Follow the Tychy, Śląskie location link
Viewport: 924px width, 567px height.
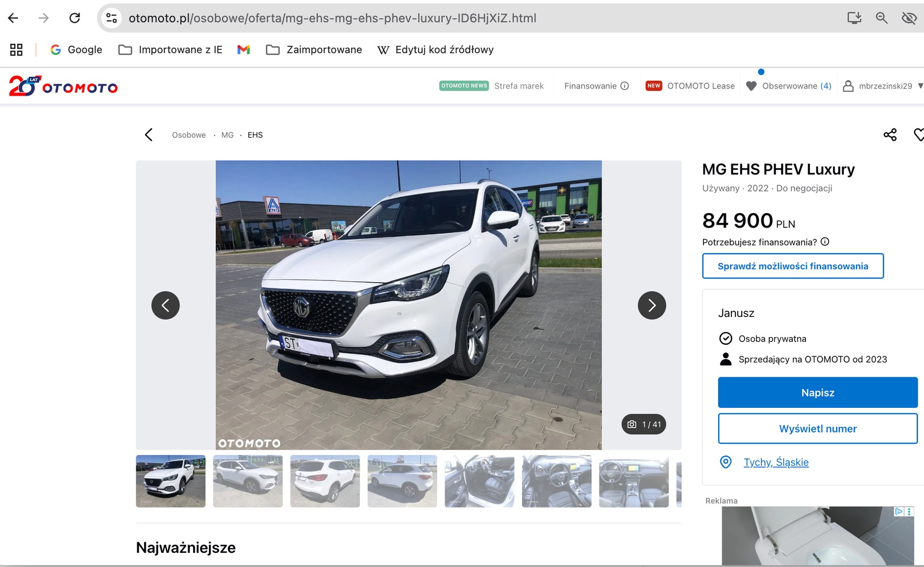coord(776,462)
